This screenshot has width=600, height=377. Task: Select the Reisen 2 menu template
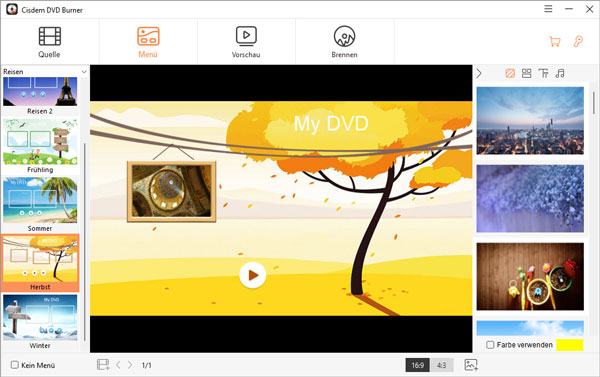pos(40,96)
